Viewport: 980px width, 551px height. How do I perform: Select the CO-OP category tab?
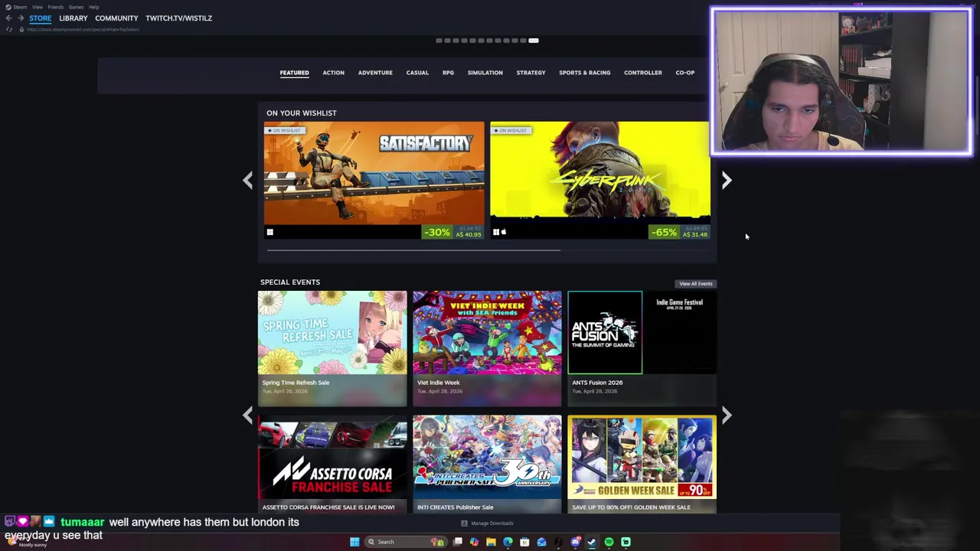click(685, 73)
